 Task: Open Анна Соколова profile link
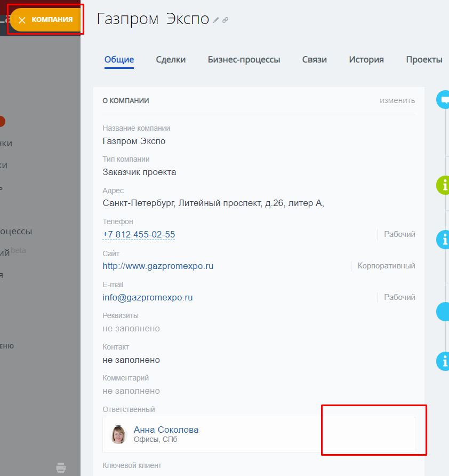click(166, 430)
